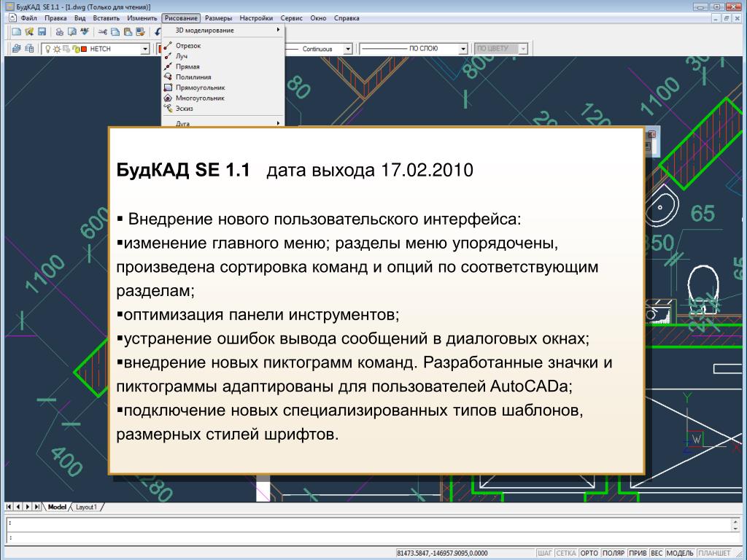Click the New drawing toolbar icon

[x=17, y=32]
